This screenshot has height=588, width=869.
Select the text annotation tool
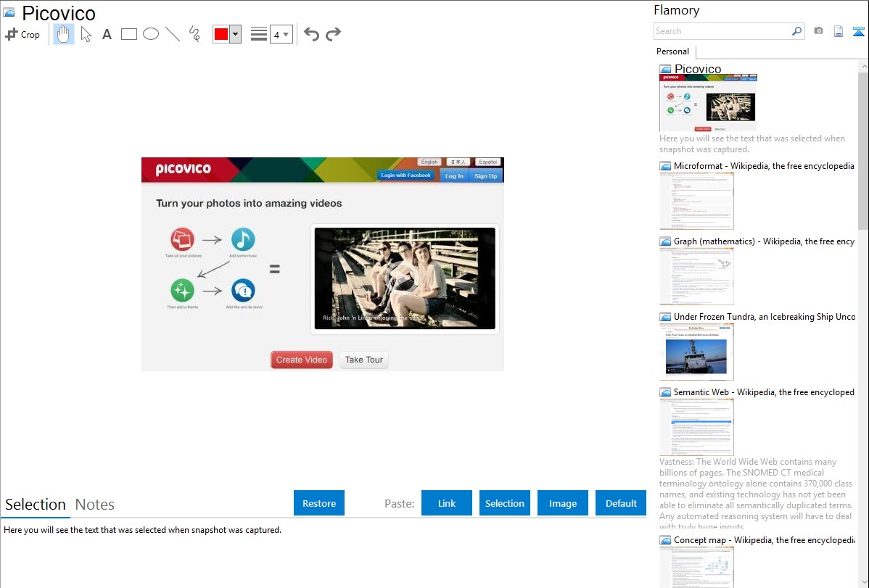[107, 34]
